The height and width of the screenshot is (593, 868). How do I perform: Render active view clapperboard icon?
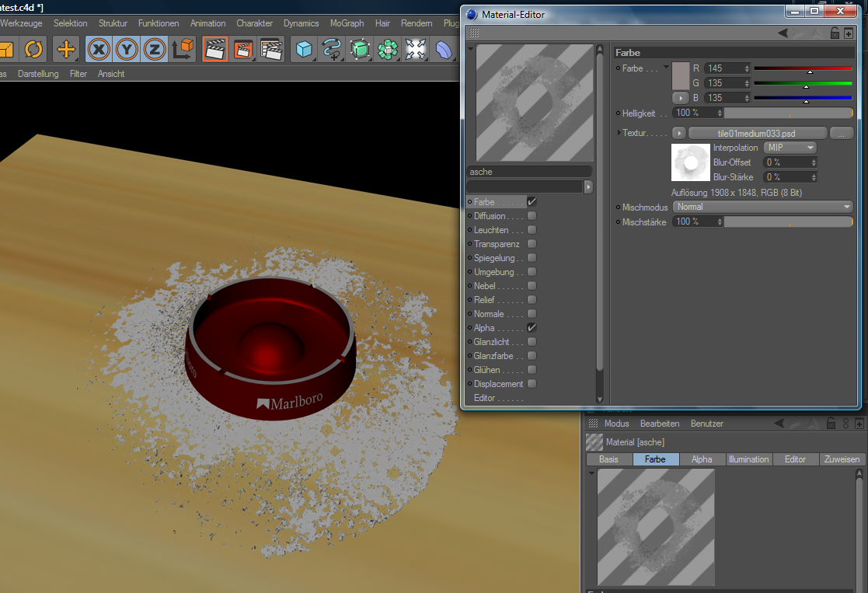pos(214,49)
